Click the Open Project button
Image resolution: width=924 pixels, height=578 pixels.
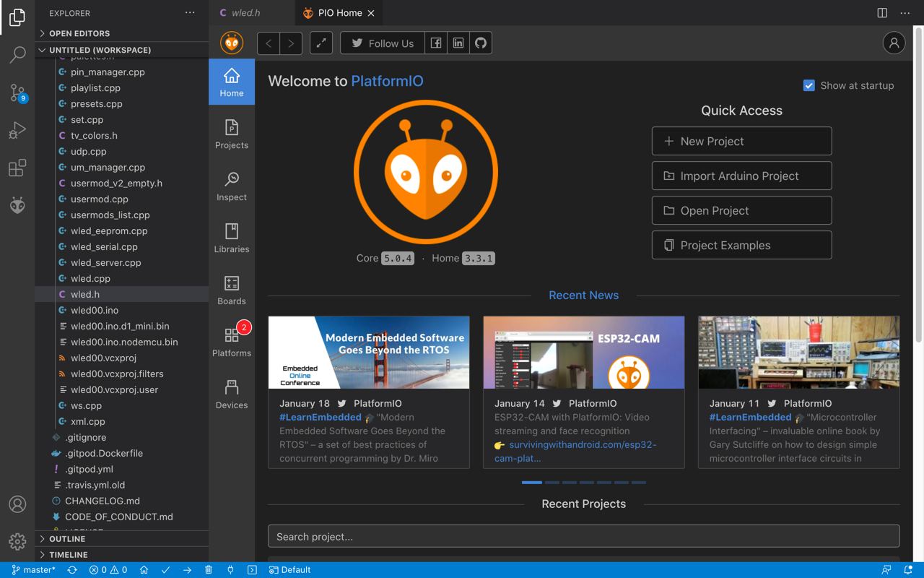point(741,210)
